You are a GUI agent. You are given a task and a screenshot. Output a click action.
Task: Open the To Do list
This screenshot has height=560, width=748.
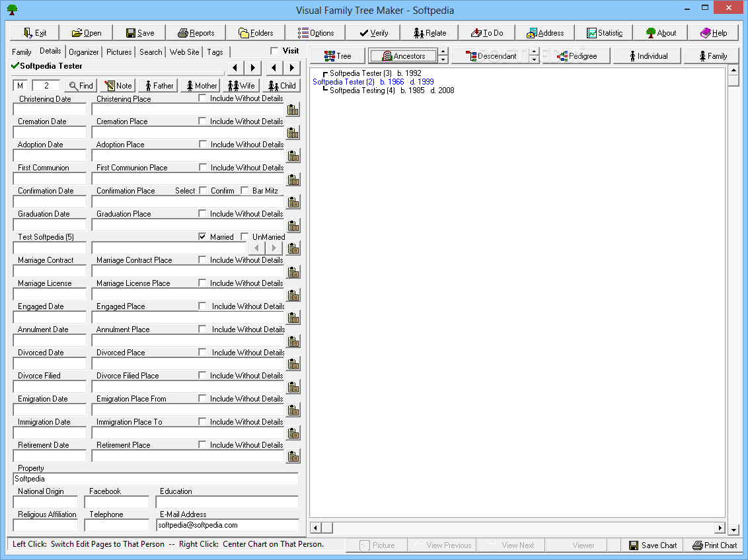coord(487,33)
